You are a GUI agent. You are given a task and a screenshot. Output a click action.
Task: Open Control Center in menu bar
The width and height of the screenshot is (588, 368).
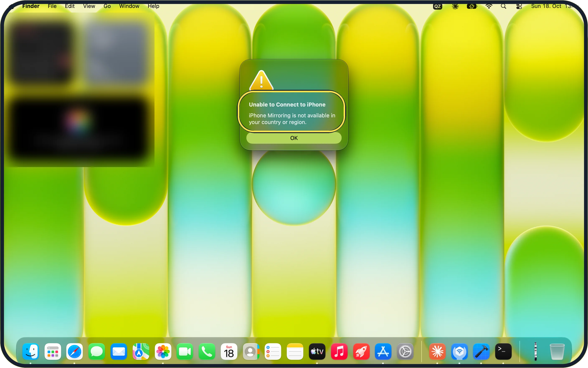519,6
